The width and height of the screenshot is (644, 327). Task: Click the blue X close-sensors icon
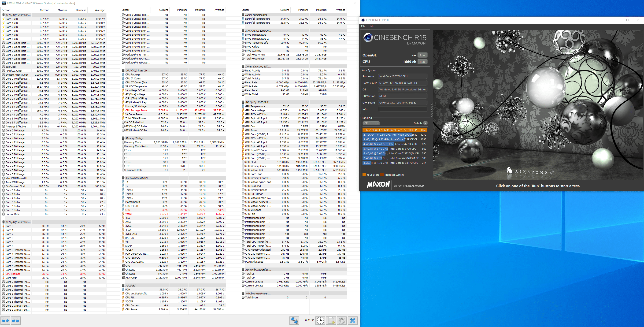(353, 320)
